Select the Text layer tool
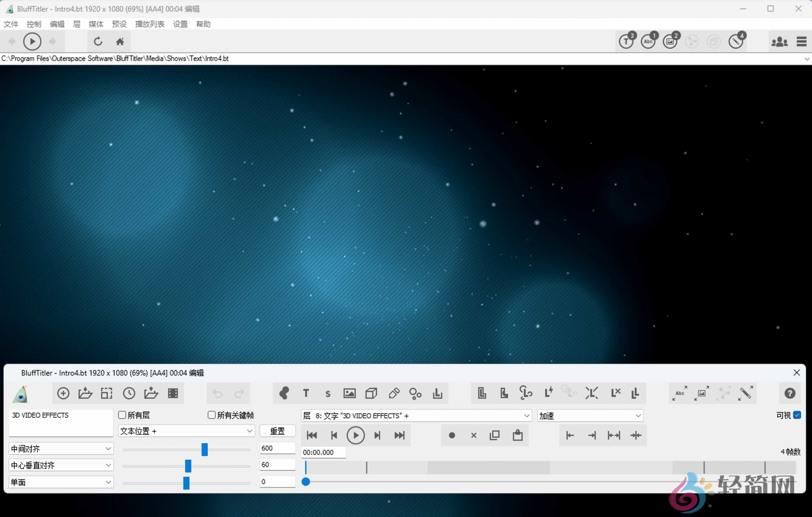Image resolution: width=812 pixels, height=517 pixels. tap(306, 393)
